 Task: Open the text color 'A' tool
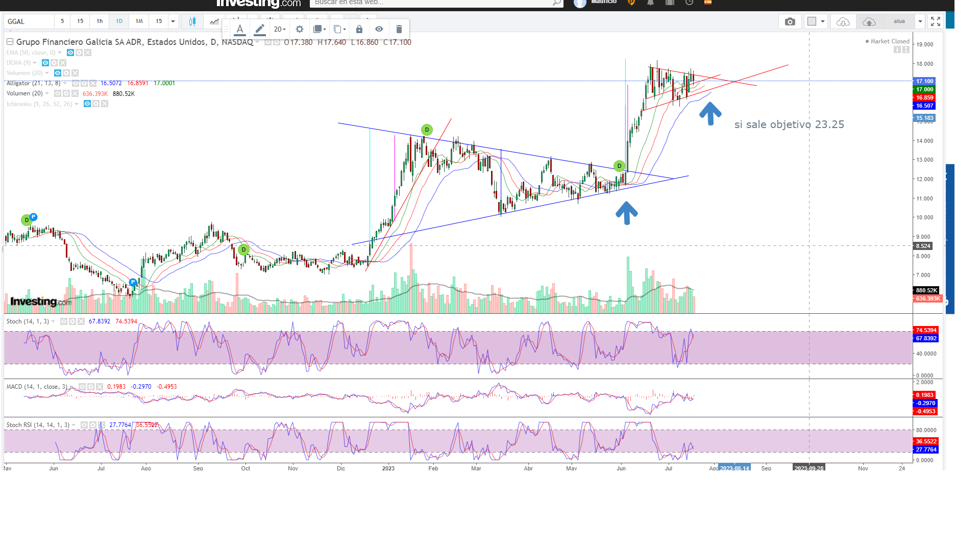[240, 29]
